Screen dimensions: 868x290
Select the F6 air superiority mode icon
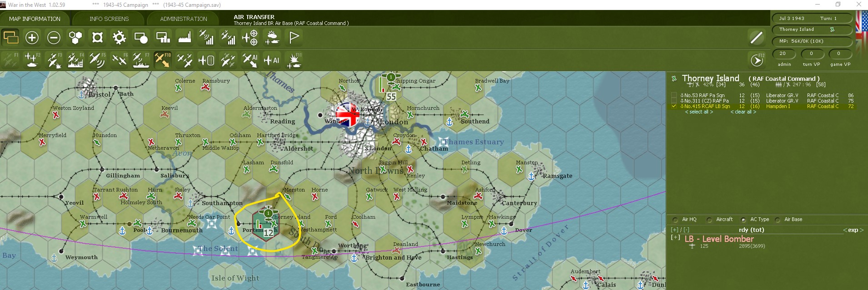click(119, 60)
